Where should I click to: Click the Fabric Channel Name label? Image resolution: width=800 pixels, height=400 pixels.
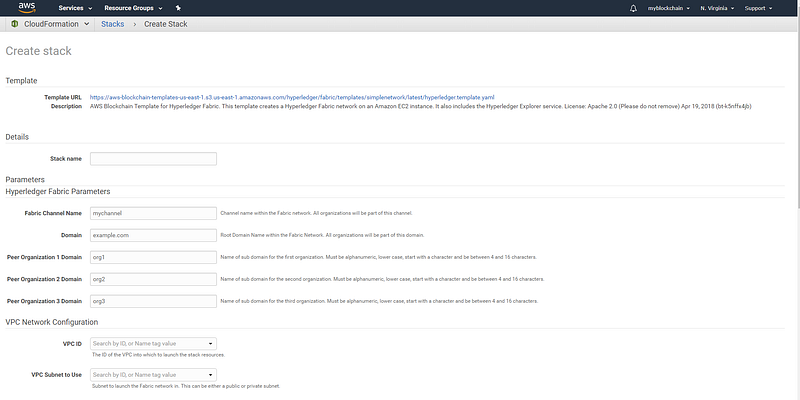[x=53, y=213]
